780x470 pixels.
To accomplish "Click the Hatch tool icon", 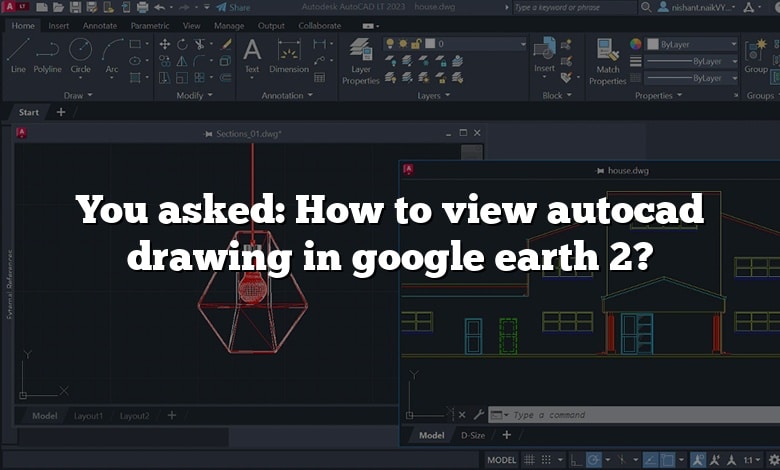I will click(x=135, y=77).
